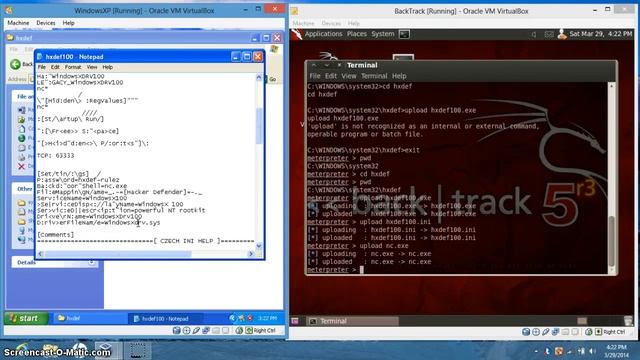Open Notepad Edit menu

[x=55, y=67]
